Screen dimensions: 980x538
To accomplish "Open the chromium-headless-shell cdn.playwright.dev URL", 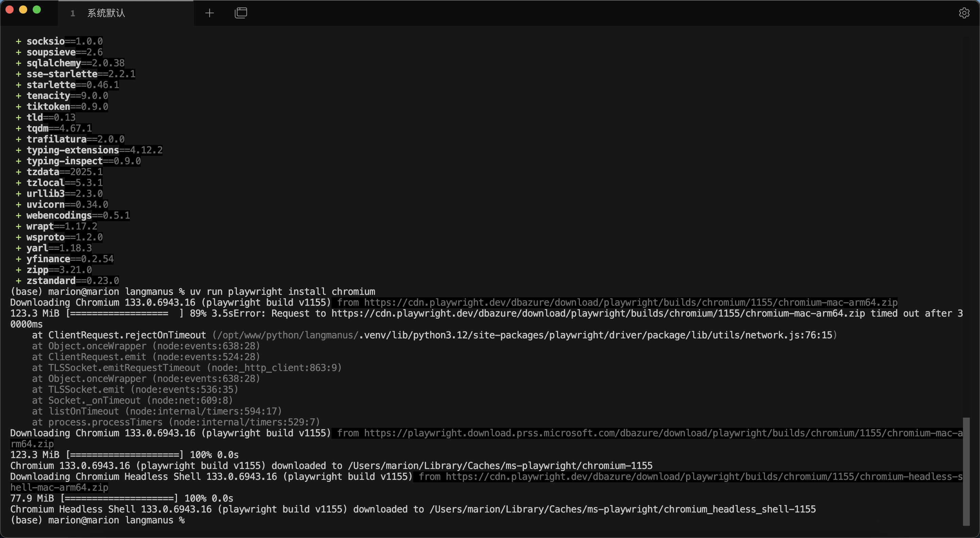I will coord(704,477).
